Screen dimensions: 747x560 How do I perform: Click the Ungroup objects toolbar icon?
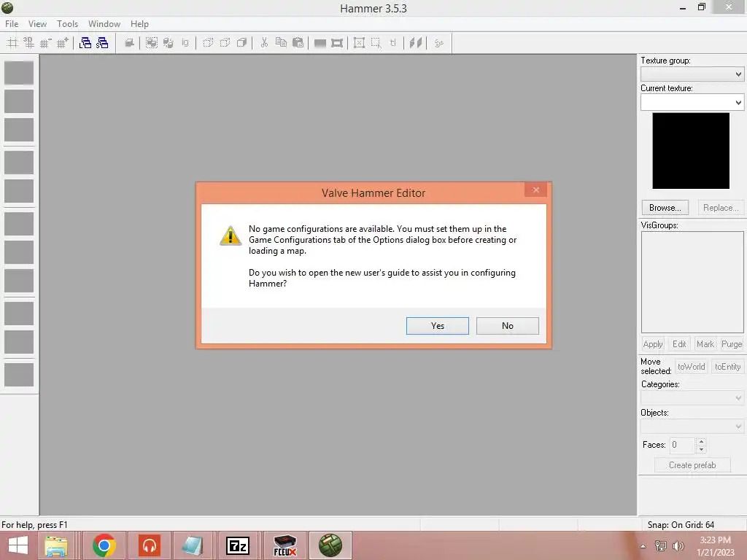coord(169,43)
